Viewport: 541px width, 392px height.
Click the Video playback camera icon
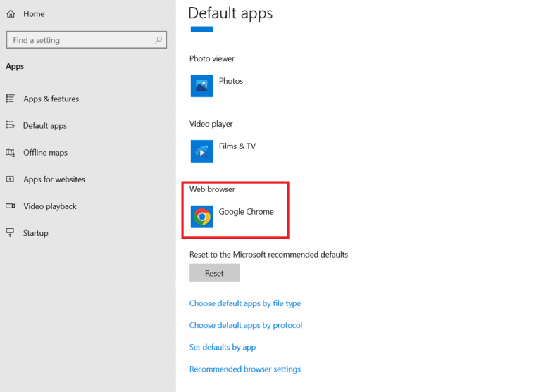(x=11, y=206)
